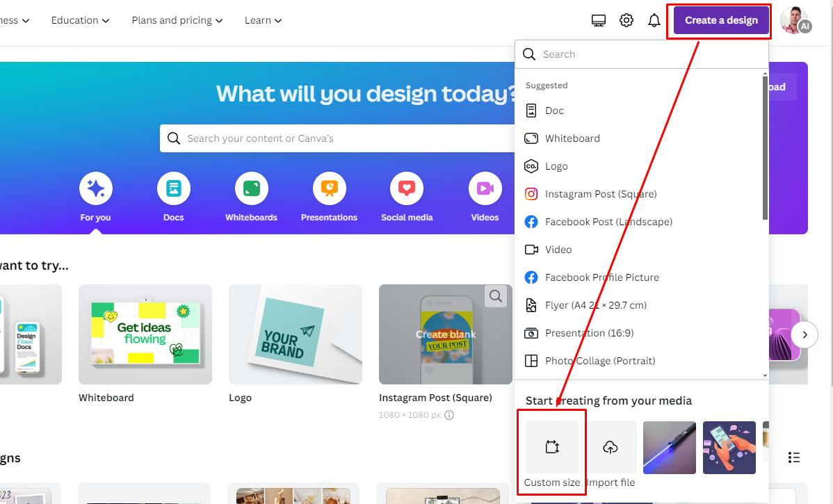Open the notifications bell
The height and width of the screenshot is (504, 833).
654,19
